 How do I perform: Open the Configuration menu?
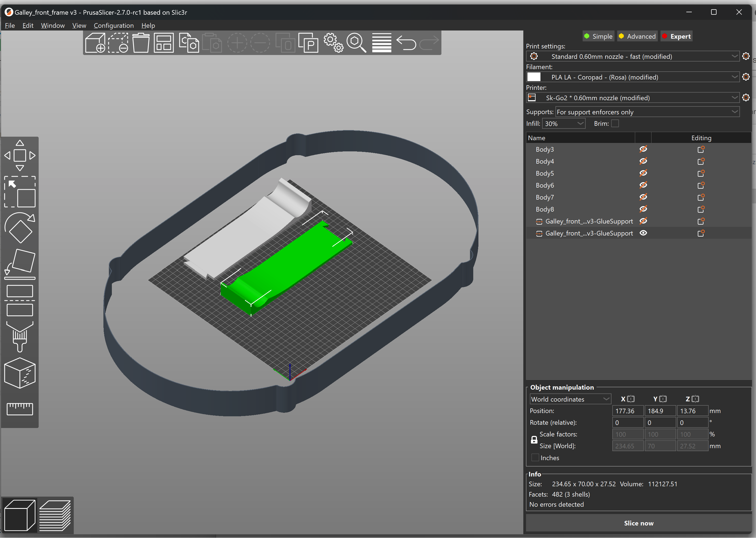click(113, 26)
